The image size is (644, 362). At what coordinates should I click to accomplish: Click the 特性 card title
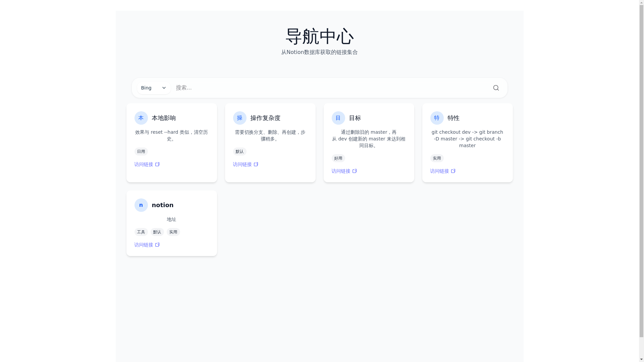coord(453,118)
